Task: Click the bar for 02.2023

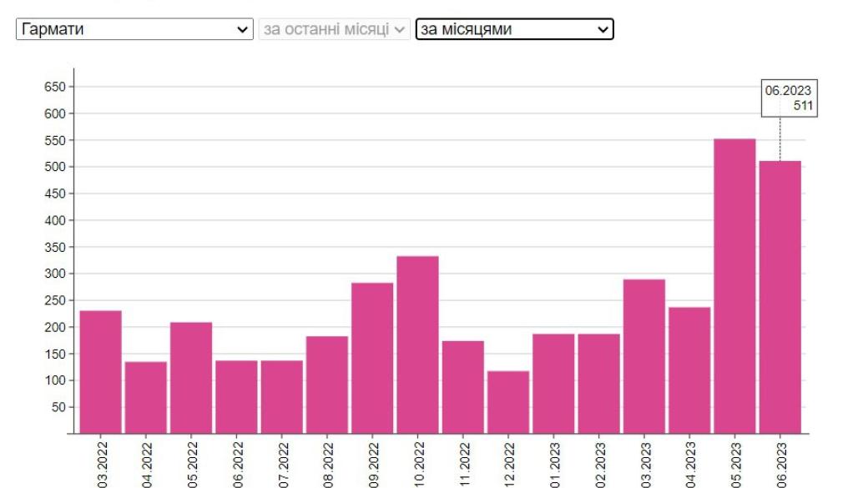Action: [598, 384]
